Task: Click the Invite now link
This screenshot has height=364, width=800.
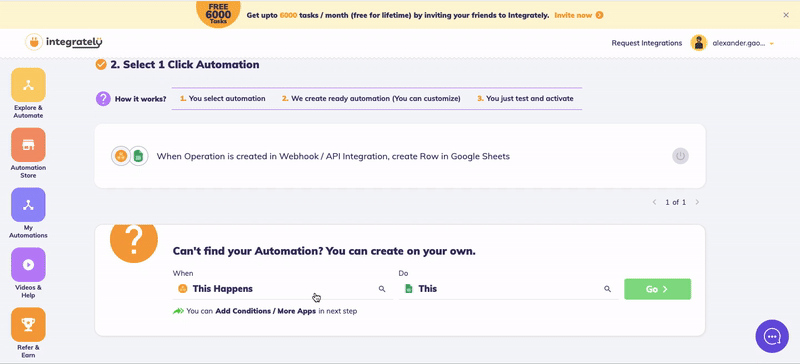Action: [x=579, y=15]
